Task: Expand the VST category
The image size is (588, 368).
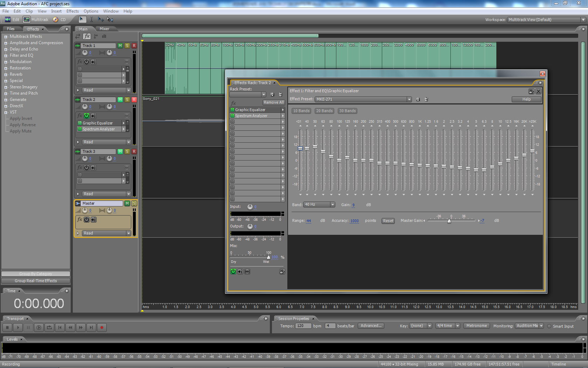Action: pyautogui.click(x=6, y=113)
